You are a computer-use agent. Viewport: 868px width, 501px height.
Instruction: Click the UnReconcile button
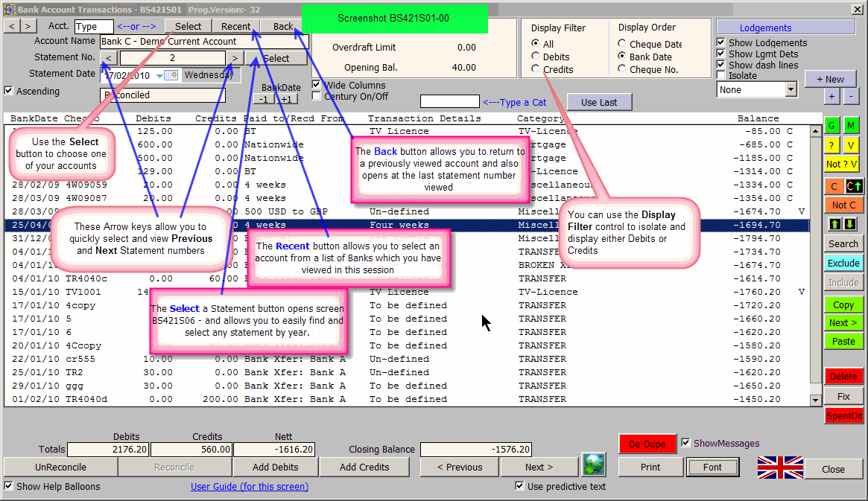60,467
